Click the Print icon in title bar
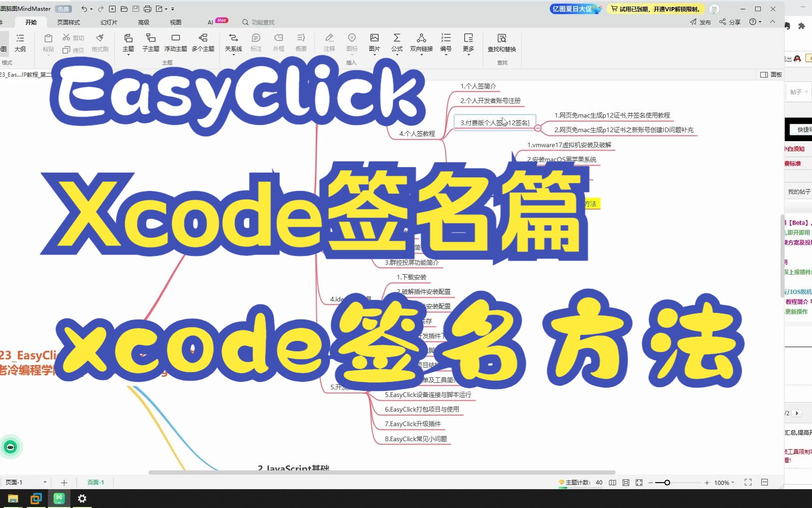Viewport: 812px width, 508px height. click(148, 9)
